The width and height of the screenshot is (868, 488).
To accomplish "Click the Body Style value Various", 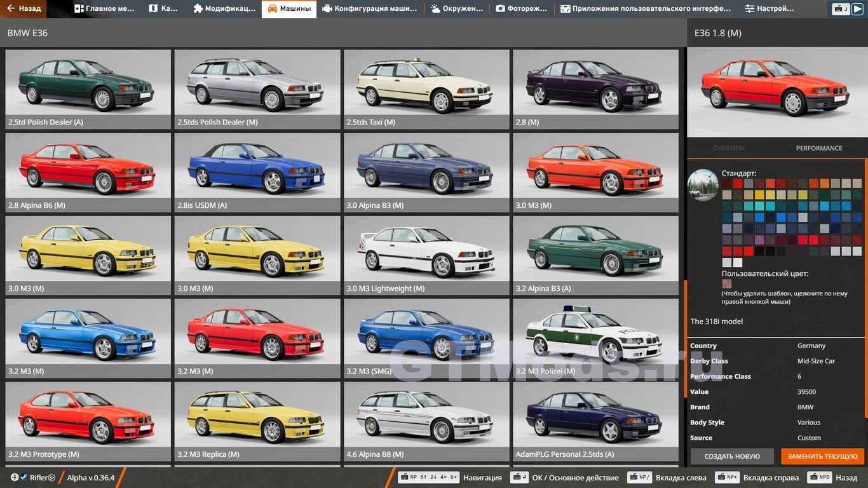I will point(809,423).
